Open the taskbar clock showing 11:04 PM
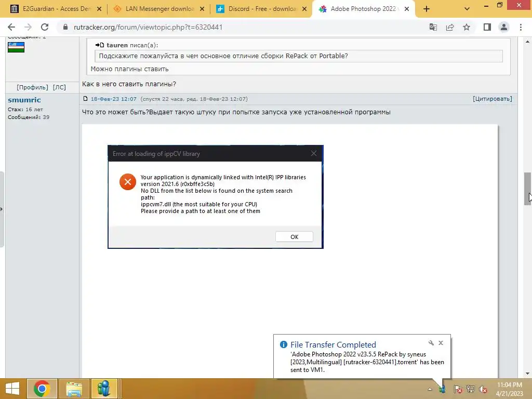Screen dimensions: 532x399 tap(510, 389)
